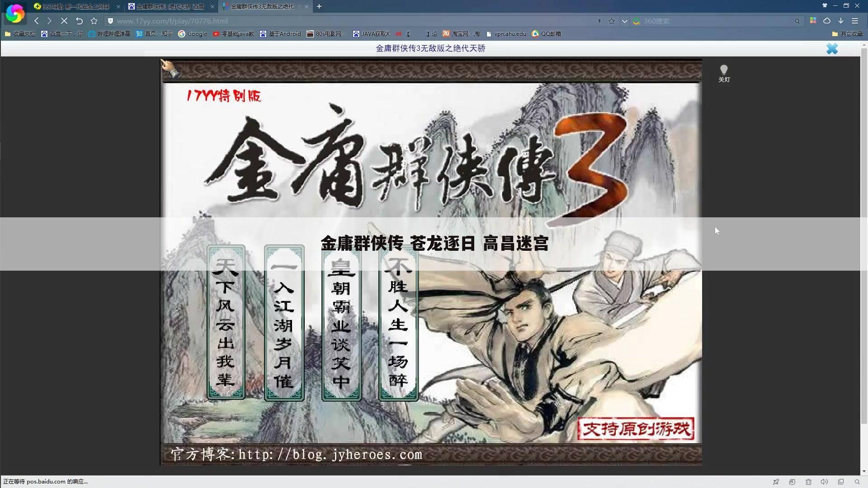
Task: Go back to the previous page
Action: [x=37, y=21]
